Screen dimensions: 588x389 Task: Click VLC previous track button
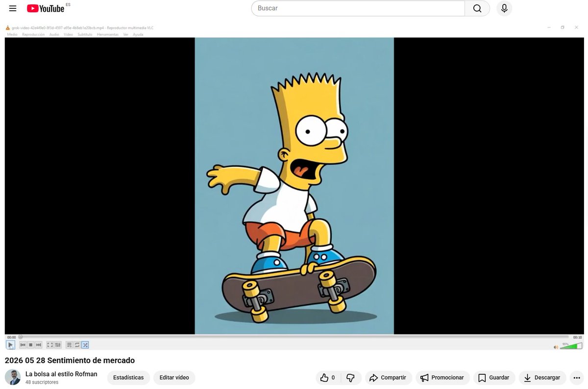[x=23, y=345]
